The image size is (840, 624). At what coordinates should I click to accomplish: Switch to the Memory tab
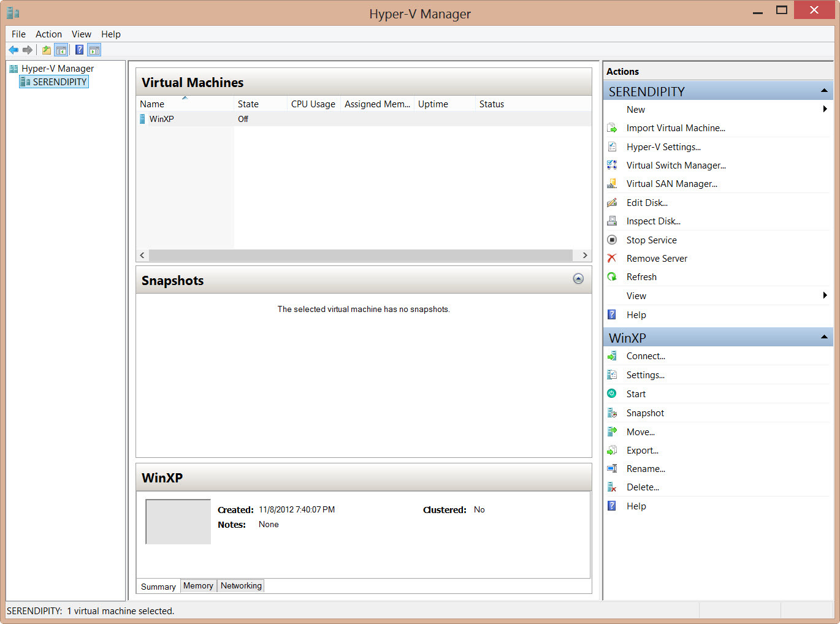tap(198, 586)
